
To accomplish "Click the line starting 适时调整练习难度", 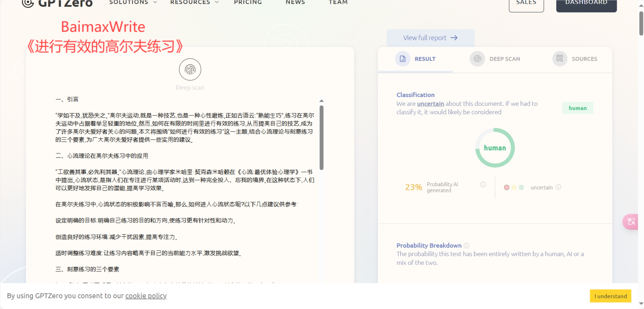I will pos(148,253).
